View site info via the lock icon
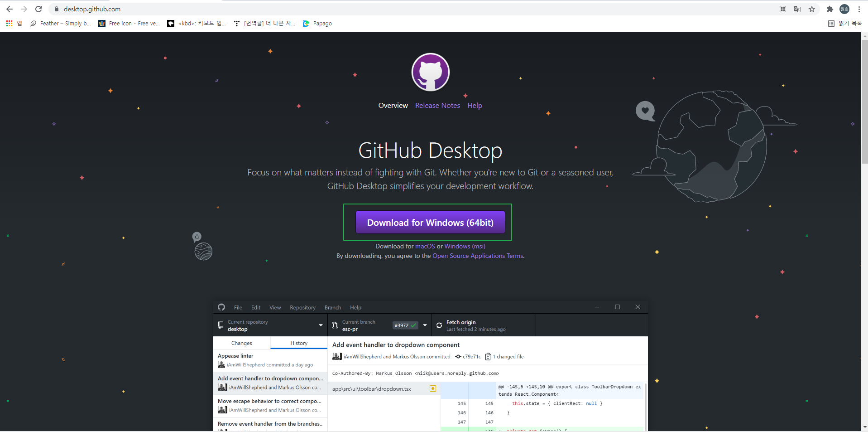The image size is (868, 432). [57, 9]
